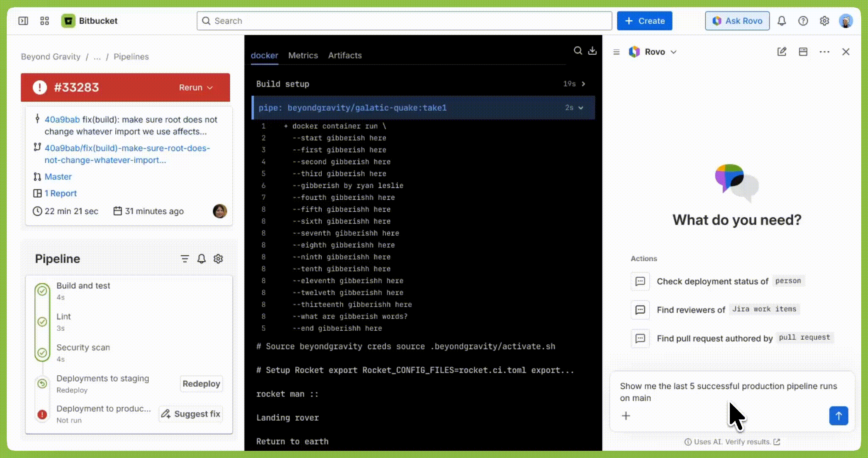The image size is (868, 458).
Task: Open Rovo more options ellipsis
Action: tap(824, 52)
